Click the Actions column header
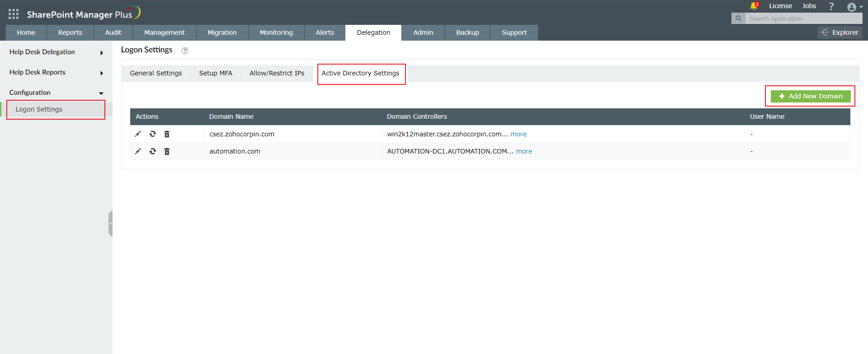The height and width of the screenshot is (354, 868). tap(147, 116)
